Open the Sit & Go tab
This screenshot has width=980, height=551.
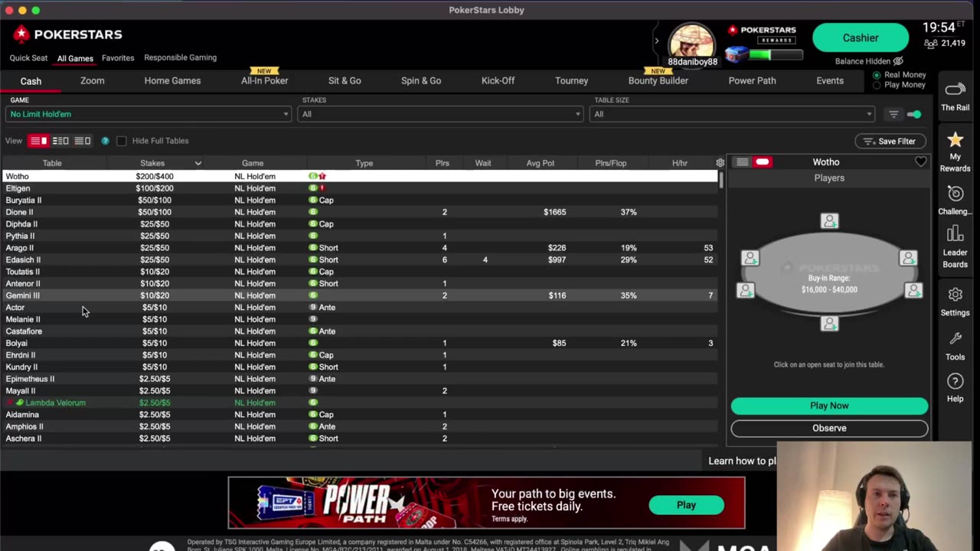pyautogui.click(x=345, y=80)
